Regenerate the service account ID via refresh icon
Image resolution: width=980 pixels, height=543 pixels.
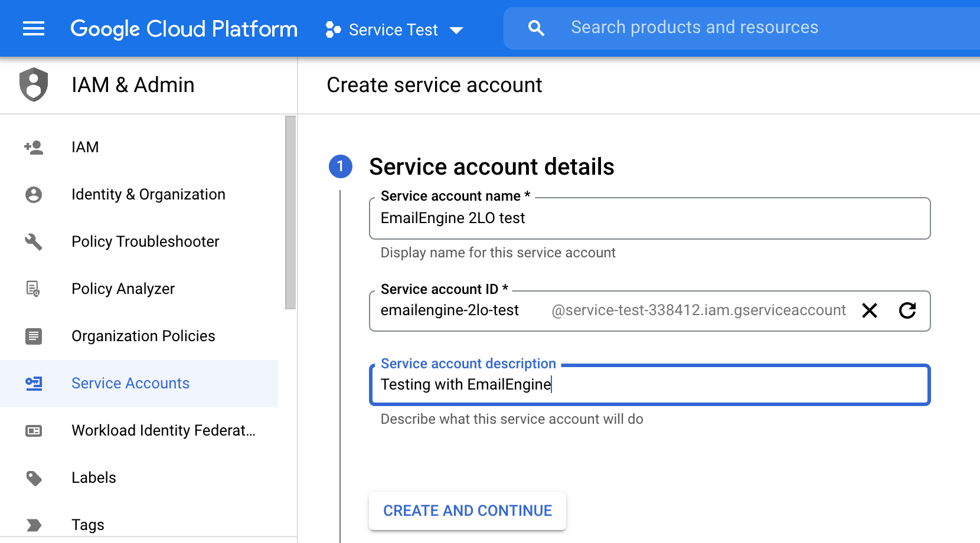[x=908, y=310]
